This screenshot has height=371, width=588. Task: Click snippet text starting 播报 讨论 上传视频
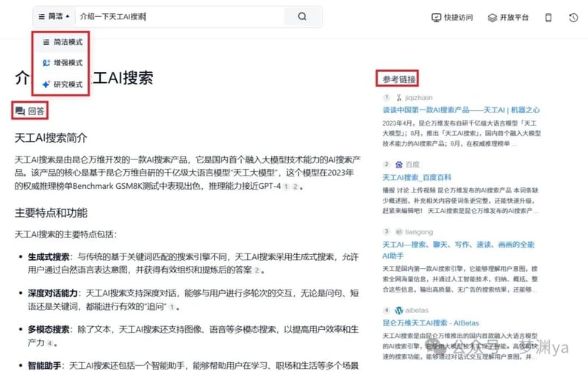pyautogui.click(x=461, y=201)
